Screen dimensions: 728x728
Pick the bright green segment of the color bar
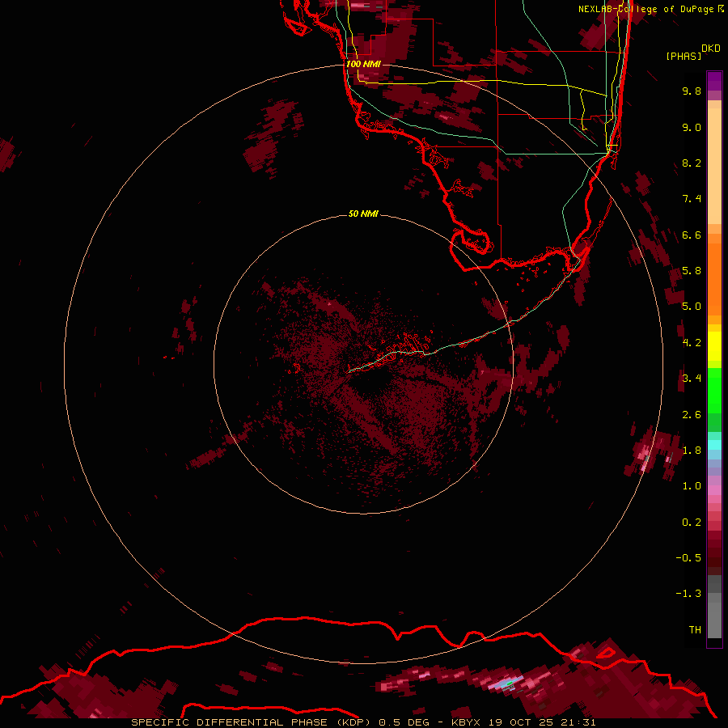[x=714, y=390]
